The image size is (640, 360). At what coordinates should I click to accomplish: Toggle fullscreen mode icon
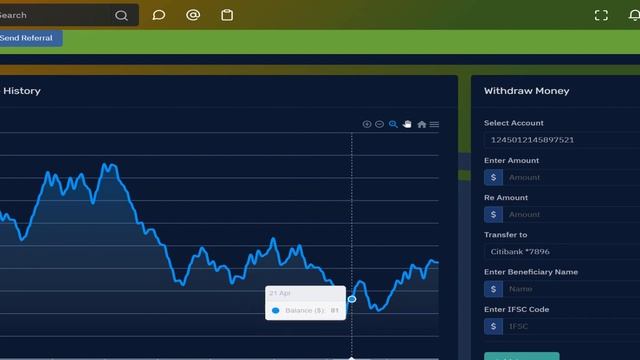[x=601, y=16]
